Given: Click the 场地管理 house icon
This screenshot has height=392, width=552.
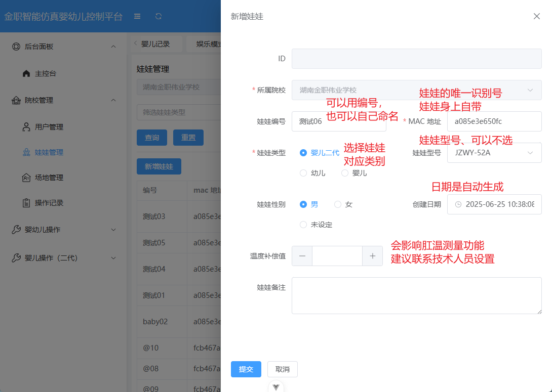Looking at the screenshot, I should [x=26, y=178].
